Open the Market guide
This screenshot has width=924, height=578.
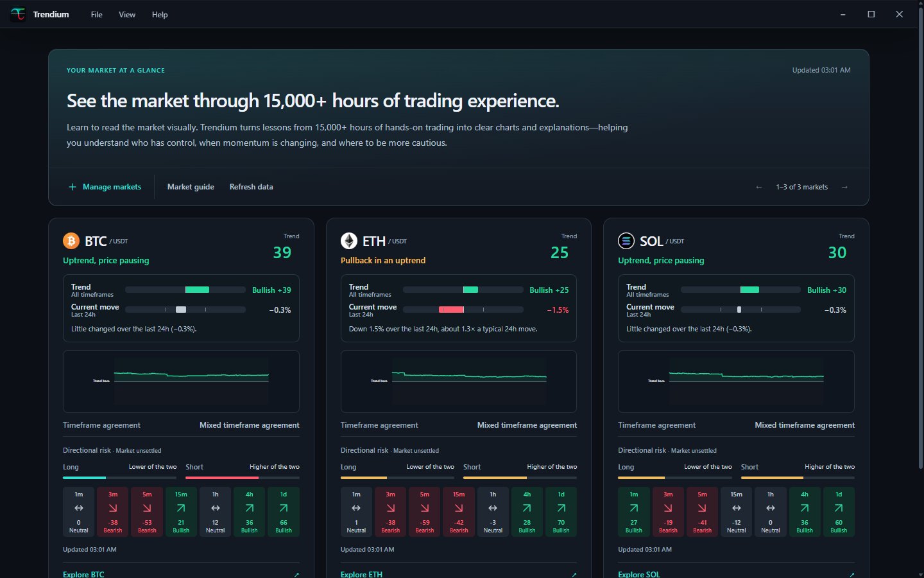(191, 187)
